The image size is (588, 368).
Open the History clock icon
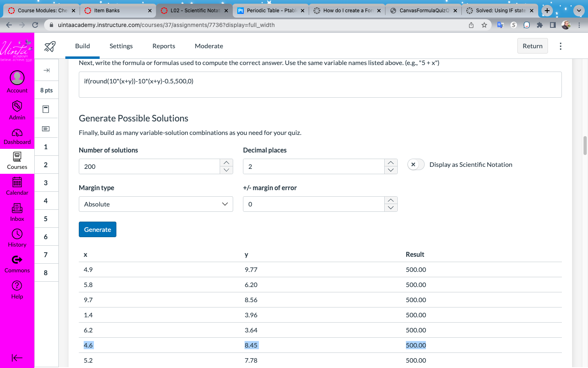17,234
